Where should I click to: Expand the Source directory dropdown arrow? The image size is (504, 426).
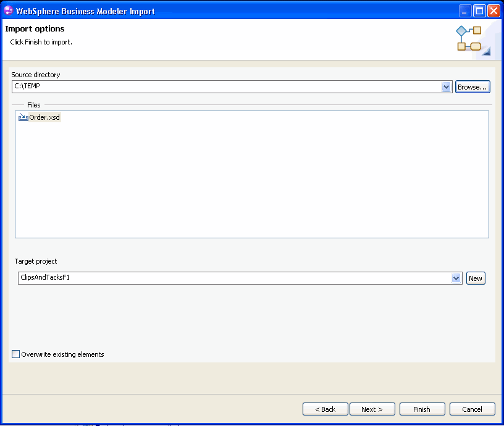[447, 87]
